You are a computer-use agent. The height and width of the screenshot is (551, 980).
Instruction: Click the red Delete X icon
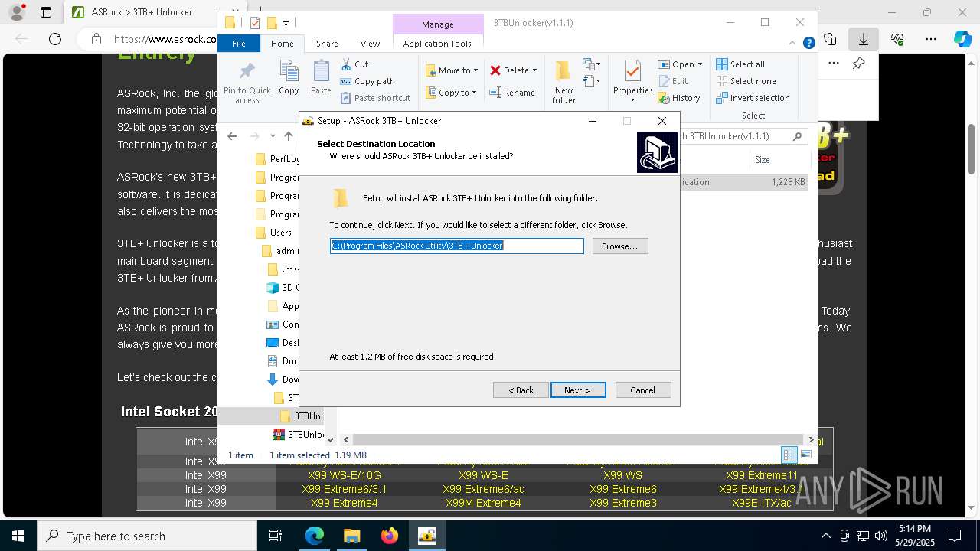click(x=495, y=70)
